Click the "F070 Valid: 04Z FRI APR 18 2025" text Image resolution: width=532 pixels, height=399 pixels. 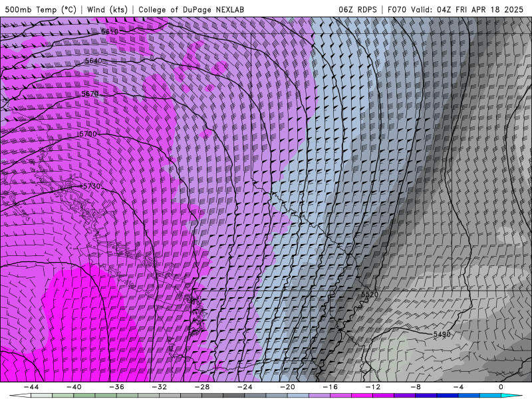click(456, 9)
